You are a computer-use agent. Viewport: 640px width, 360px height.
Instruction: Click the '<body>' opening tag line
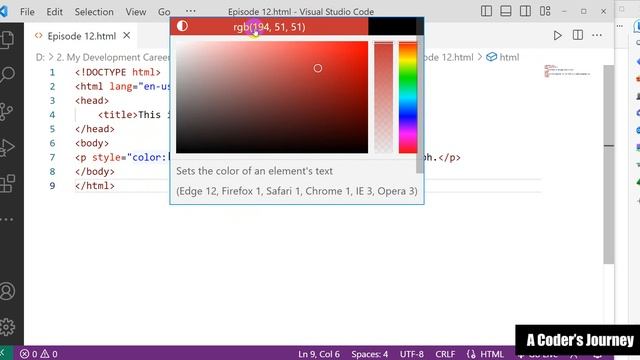(92, 143)
